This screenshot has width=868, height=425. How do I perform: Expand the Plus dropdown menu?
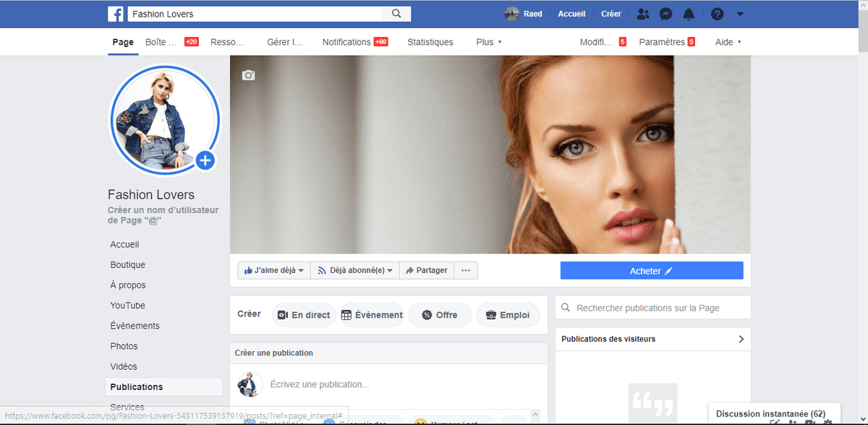click(x=488, y=42)
